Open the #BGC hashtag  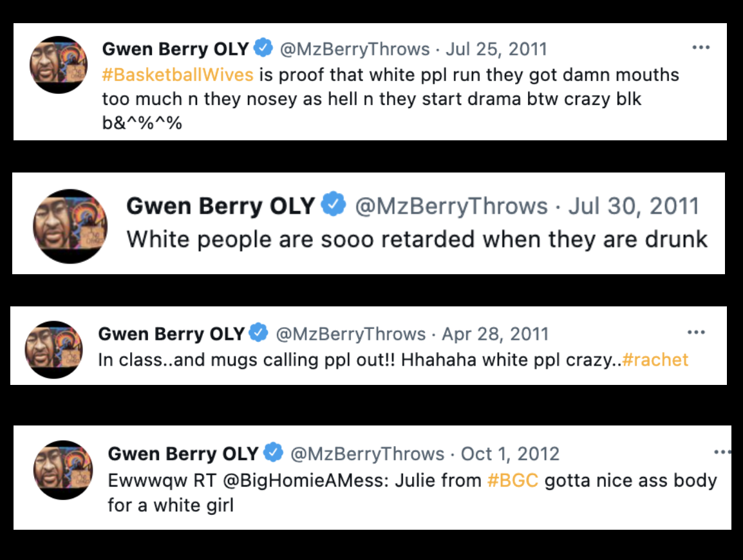[513, 480]
